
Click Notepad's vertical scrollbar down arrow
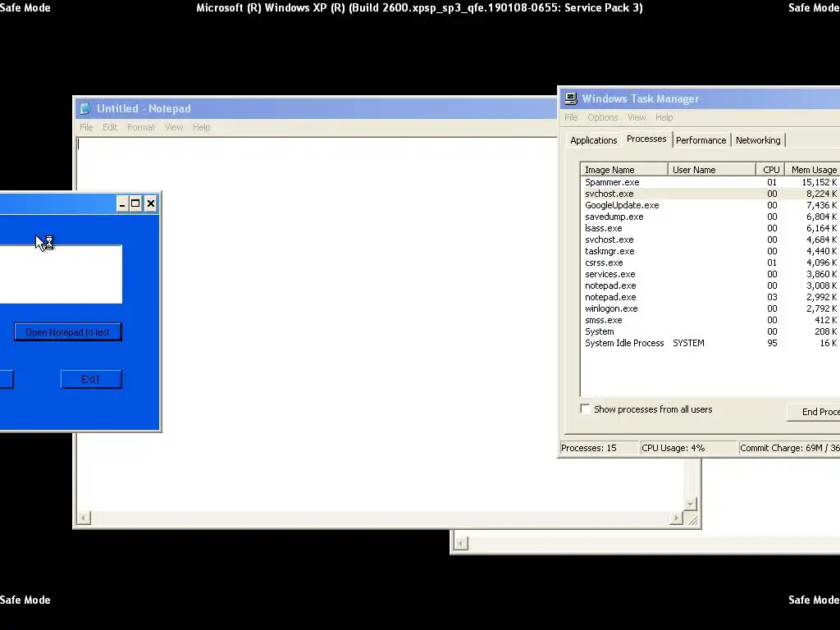691,504
